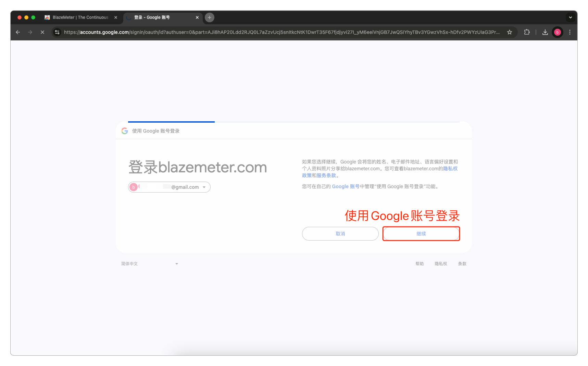
Task: Click the 隐私权 footer link
Action: [x=441, y=264]
